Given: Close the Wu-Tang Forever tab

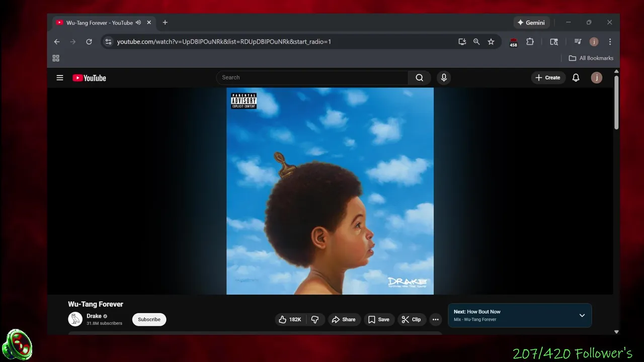Looking at the screenshot, I should [x=149, y=23].
